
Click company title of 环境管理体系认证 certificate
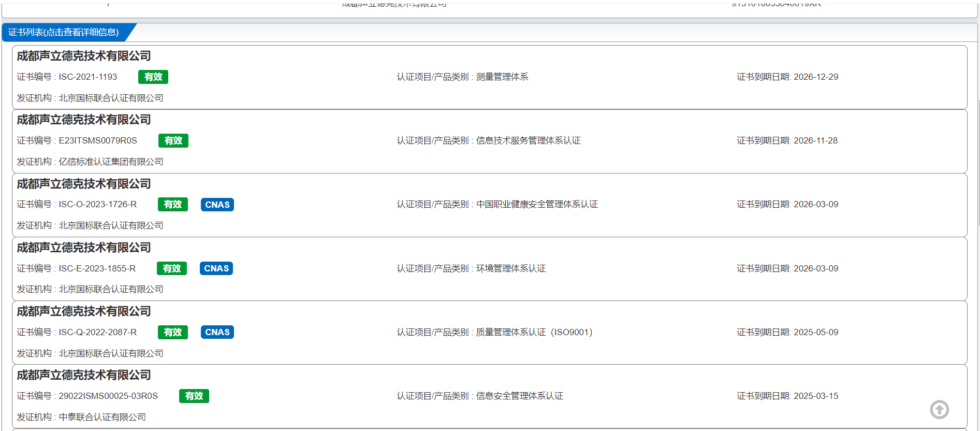(x=84, y=248)
